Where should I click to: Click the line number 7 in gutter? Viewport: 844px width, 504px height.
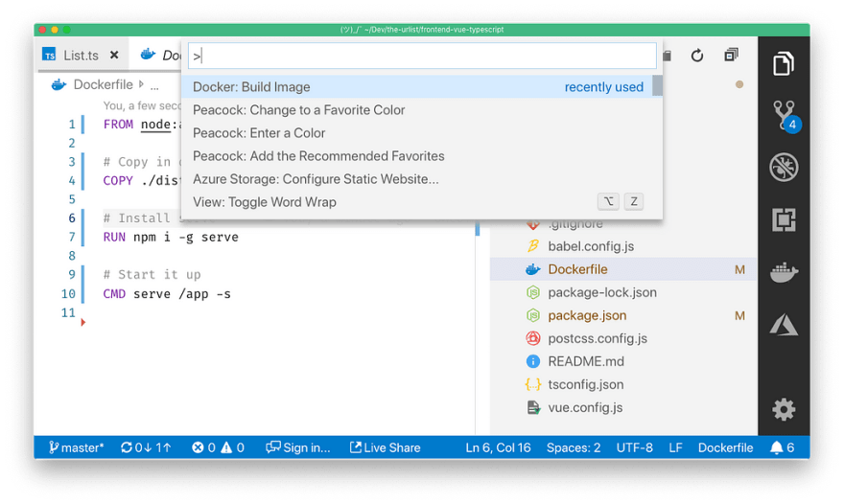72,238
